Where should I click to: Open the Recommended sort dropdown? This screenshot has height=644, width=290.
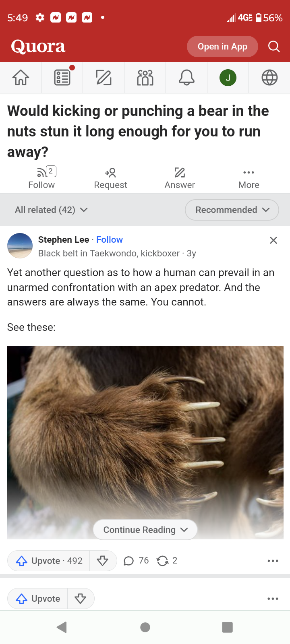232,210
